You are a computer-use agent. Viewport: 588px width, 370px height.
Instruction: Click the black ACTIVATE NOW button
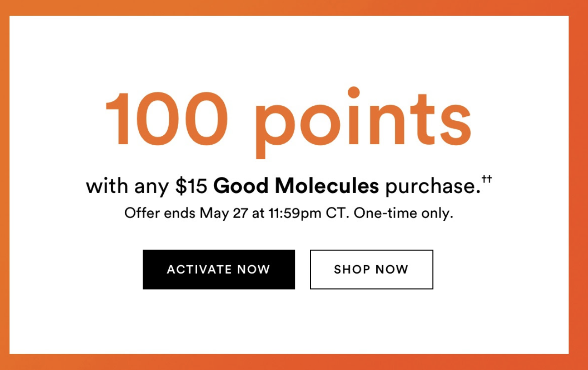point(218,270)
